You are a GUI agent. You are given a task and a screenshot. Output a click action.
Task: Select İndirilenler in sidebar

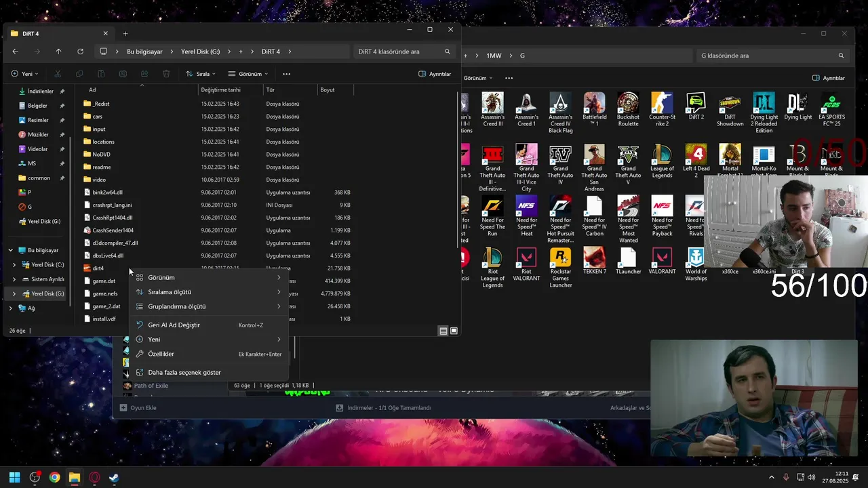(40, 91)
